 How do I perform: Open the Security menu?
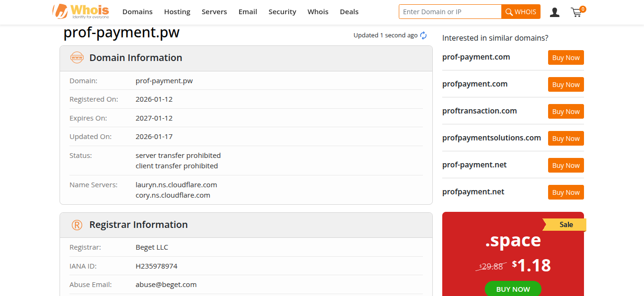282,12
